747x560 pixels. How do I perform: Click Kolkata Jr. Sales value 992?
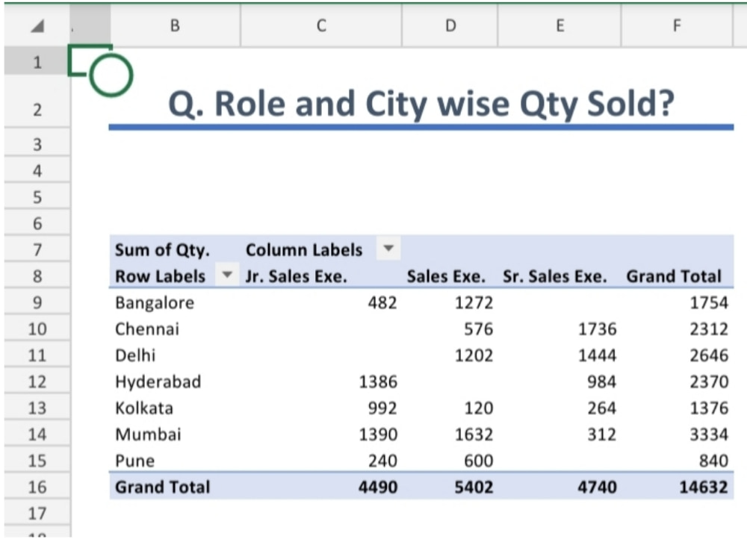coord(382,408)
